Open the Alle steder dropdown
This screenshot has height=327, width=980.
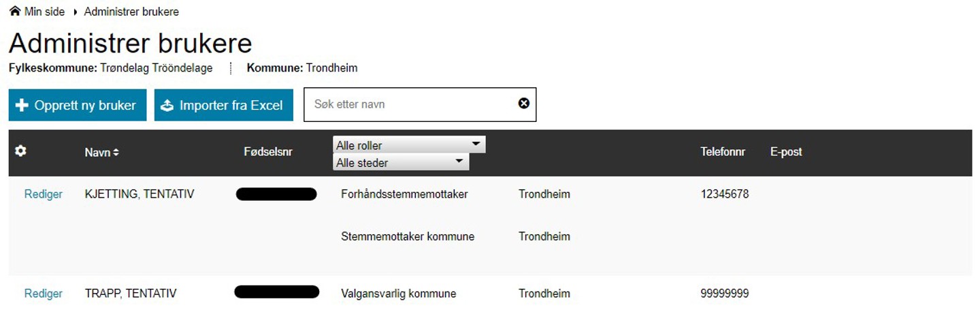click(x=400, y=163)
